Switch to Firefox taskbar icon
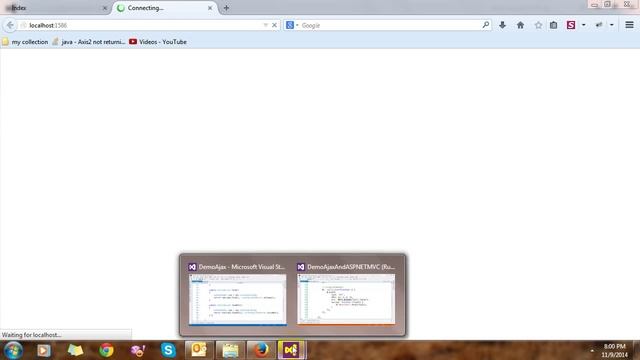Image resolution: width=640 pixels, height=360 pixels. [261, 350]
